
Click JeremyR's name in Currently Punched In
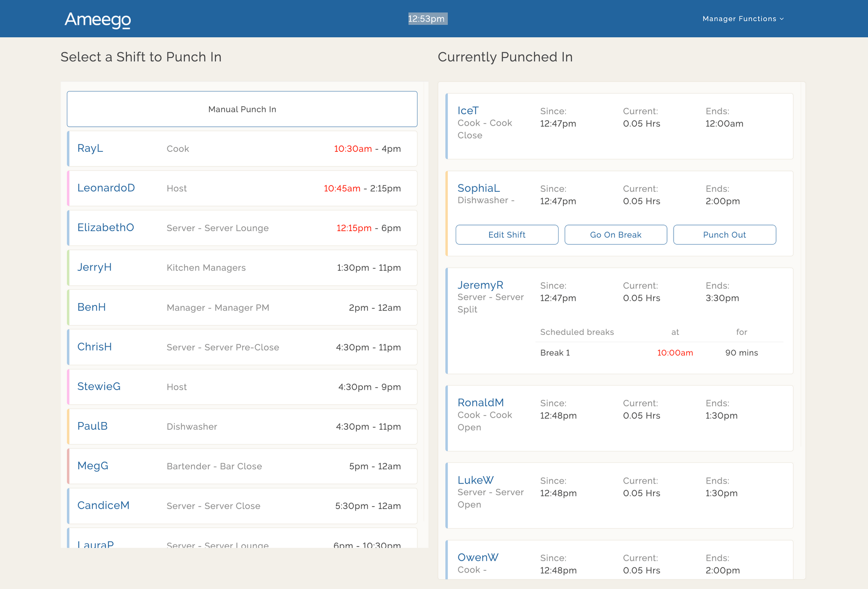pos(480,285)
